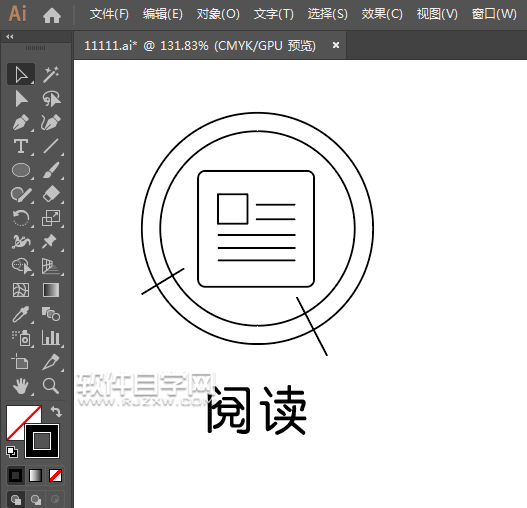Select the Magic Wand tool
527x508 pixels.
point(51,74)
